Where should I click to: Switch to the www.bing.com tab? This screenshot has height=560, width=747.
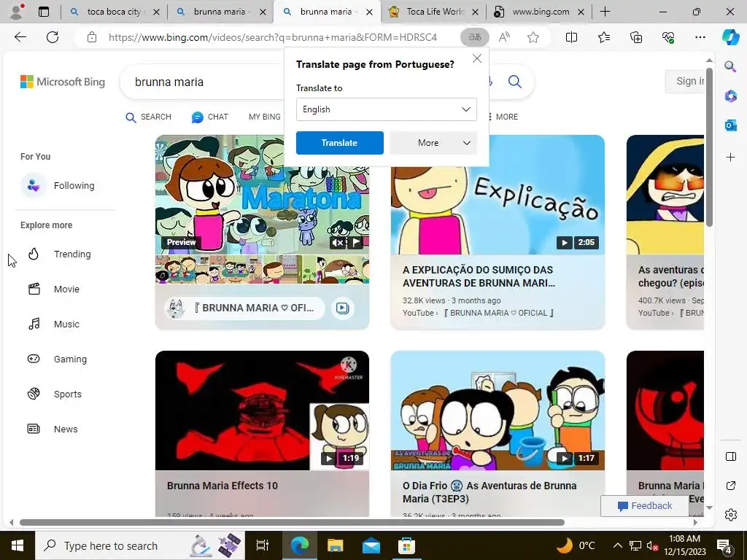pyautogui.click(x=539, y=12)
